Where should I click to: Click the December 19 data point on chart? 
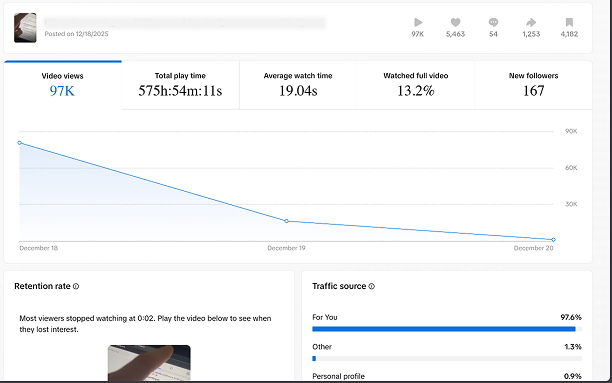286,221
